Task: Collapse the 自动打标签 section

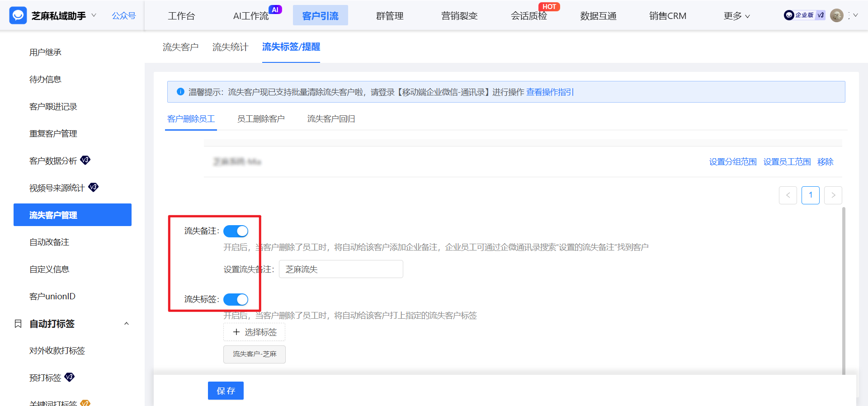Action: pyautogui.click(x=127, y=324)
